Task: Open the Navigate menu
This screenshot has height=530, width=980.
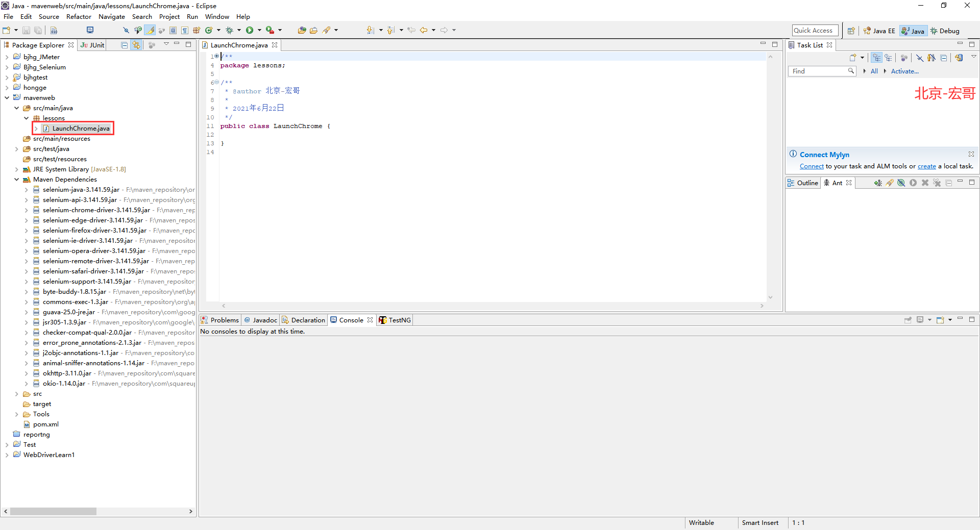Action: (x=112, y=17)
